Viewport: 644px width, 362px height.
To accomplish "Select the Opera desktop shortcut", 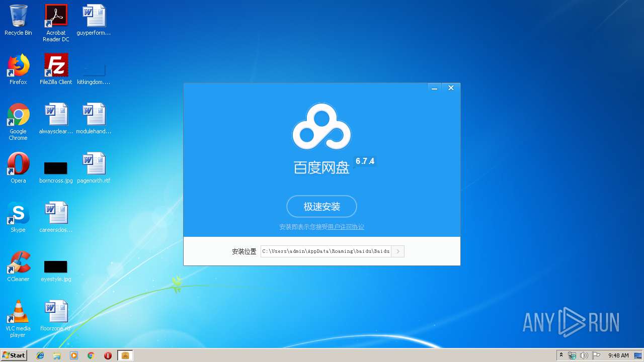I will click(x=18, y=168).
